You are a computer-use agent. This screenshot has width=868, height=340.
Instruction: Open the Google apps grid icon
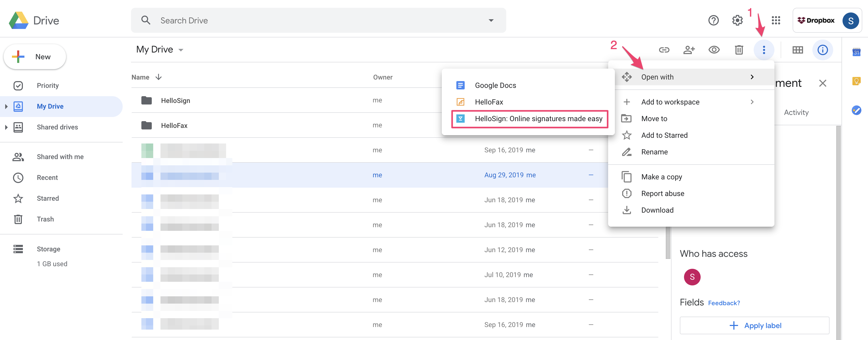(776, 21)
